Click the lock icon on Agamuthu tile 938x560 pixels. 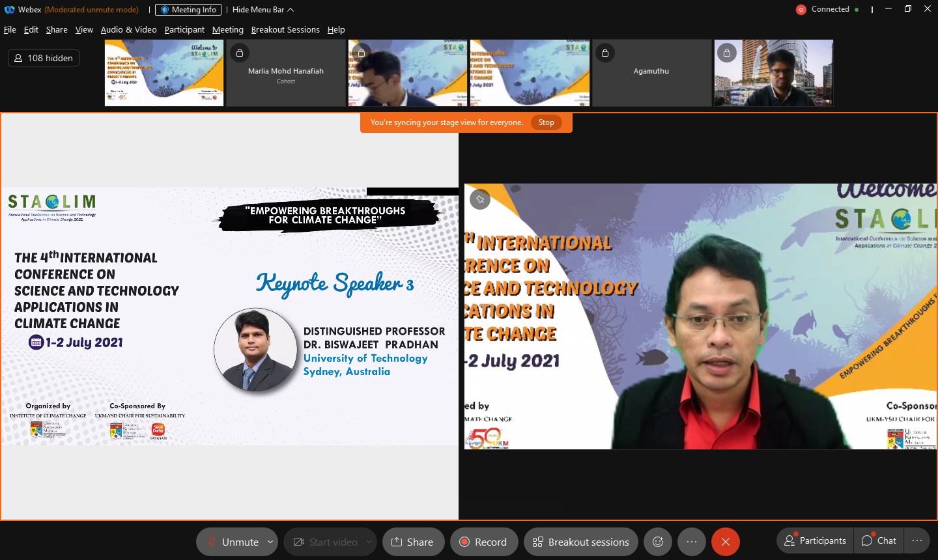click(605, 53)
